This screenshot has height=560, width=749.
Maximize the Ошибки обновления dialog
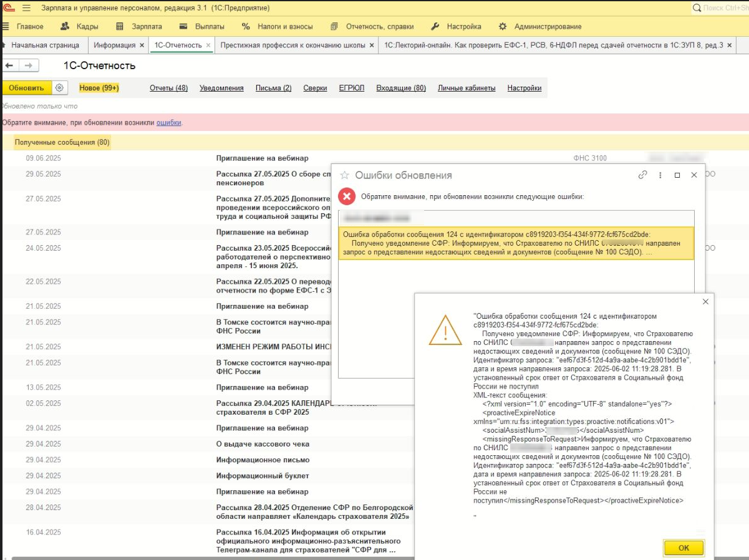[x=677, y=175]
